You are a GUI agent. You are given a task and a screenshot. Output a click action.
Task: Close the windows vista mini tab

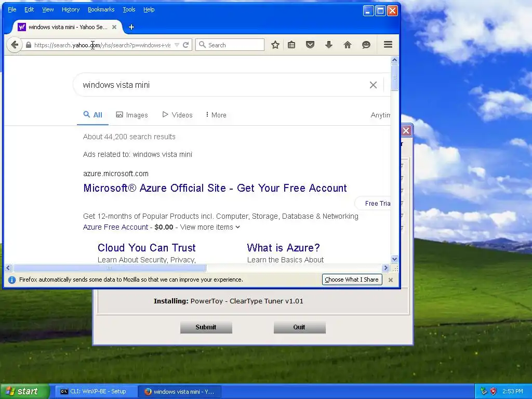(x=114, y=27)
